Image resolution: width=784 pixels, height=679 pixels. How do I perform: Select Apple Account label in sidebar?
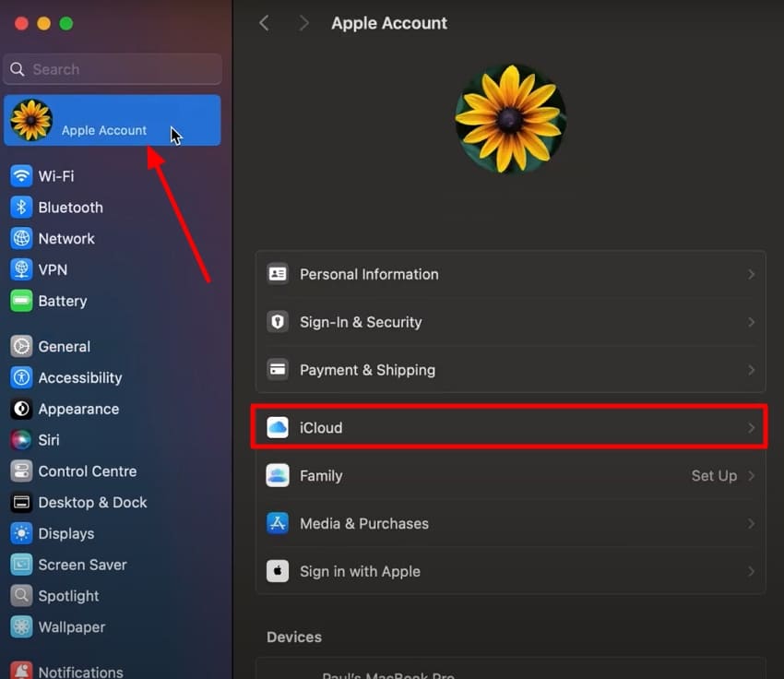[104, 130]
